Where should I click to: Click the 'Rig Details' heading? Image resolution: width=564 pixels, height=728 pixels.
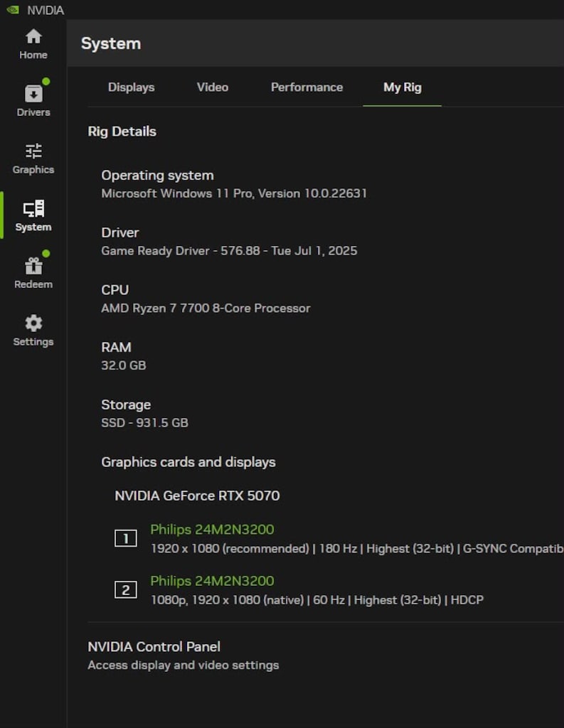click(122, 132)
